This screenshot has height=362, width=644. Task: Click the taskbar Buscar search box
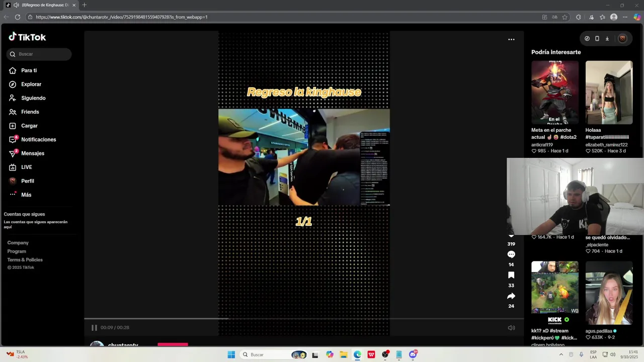[273, 354]
